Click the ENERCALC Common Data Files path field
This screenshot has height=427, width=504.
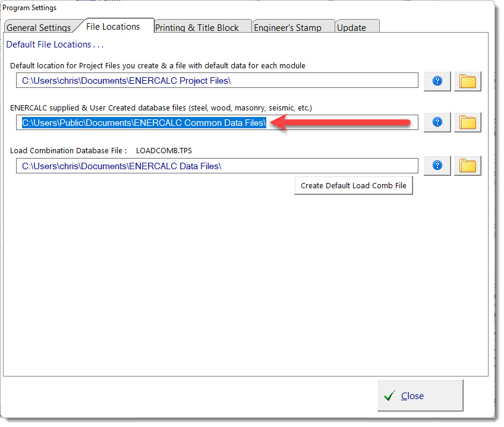217,122
